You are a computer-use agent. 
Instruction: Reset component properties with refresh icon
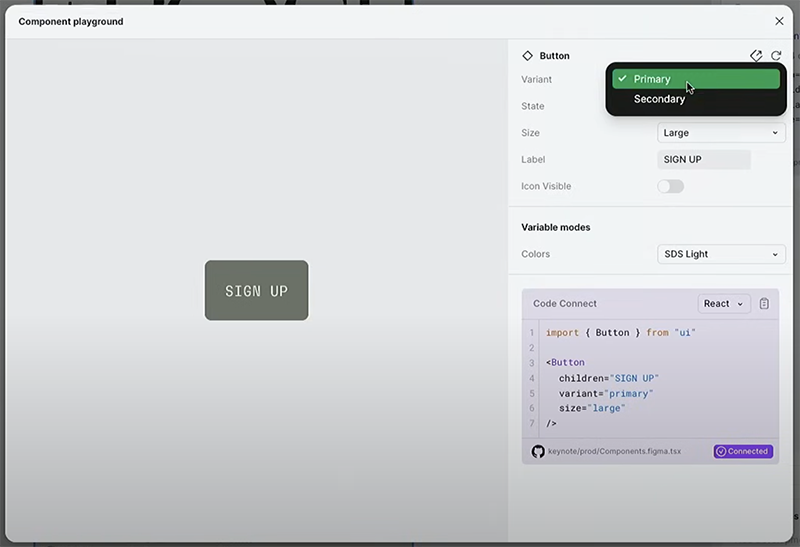pyautogui.click(x=776, y=56)
